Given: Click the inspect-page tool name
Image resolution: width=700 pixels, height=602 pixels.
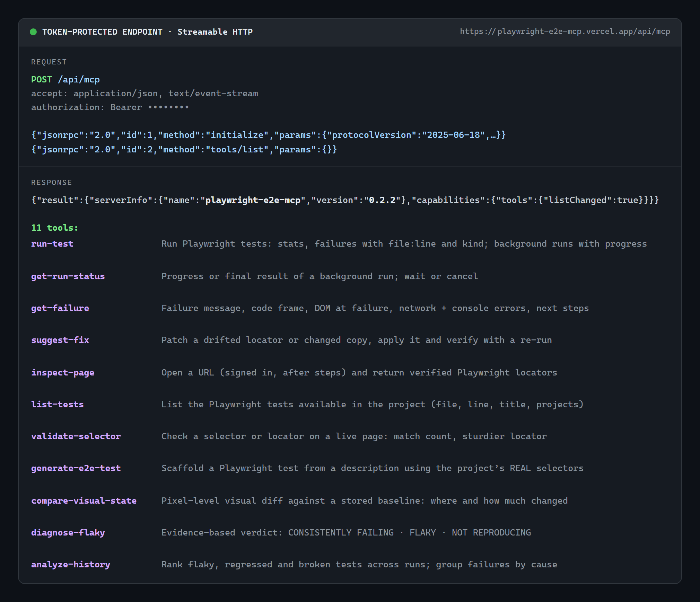Looking at the screenshot, I should [x=63, y=373].
